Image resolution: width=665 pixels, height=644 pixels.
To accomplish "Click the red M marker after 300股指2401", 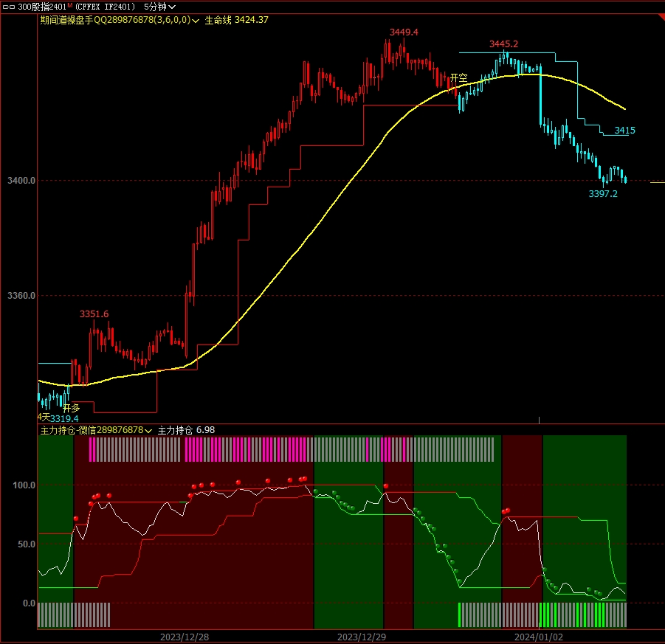I will point(70,6).
